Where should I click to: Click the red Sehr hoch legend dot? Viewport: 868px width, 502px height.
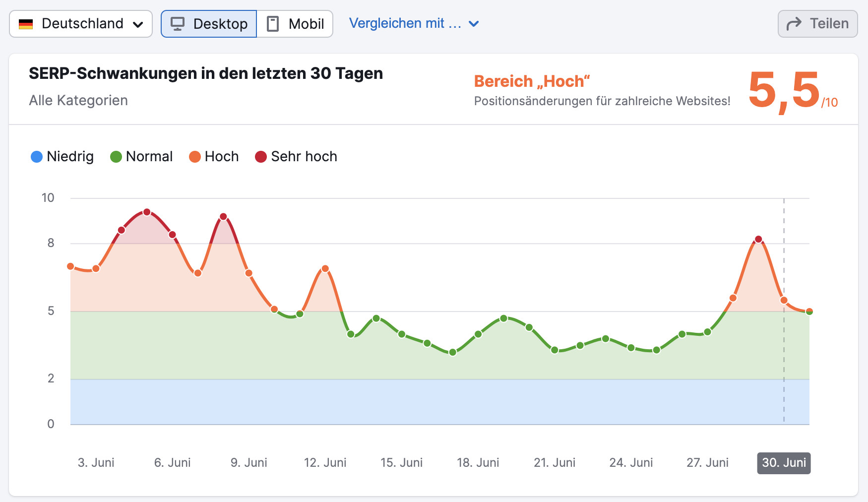(261, 157)
